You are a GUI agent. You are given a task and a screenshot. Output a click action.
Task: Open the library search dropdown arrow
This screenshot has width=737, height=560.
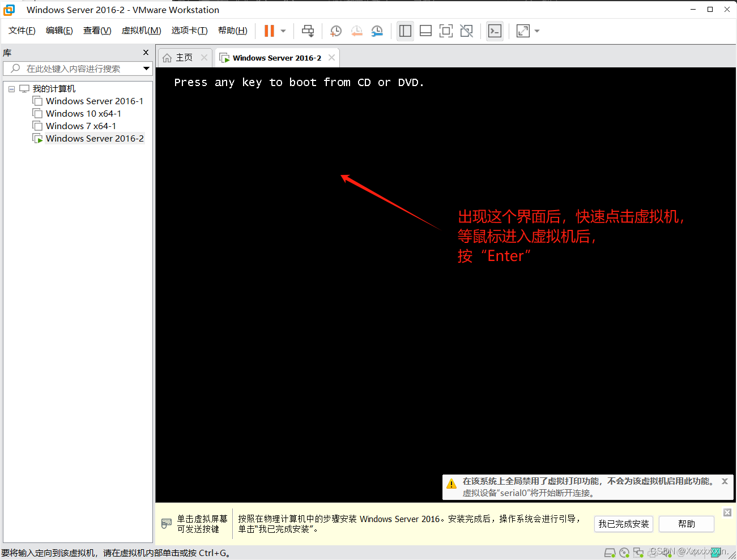click(x=146, y=69)
